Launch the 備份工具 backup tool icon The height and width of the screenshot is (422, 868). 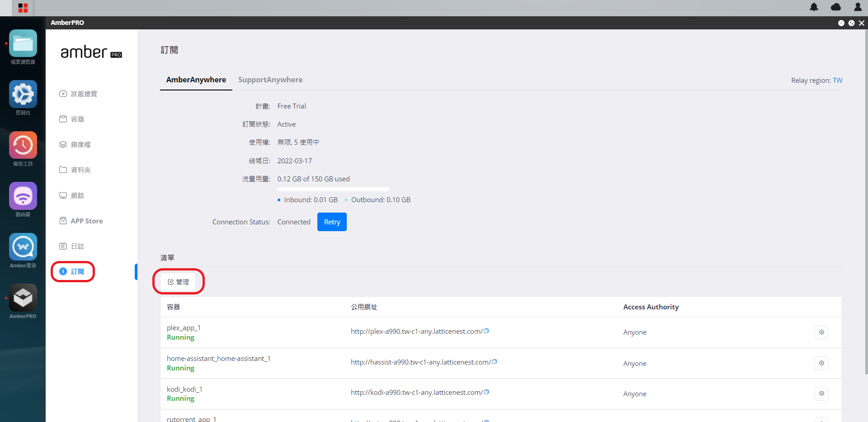point(23,145)
